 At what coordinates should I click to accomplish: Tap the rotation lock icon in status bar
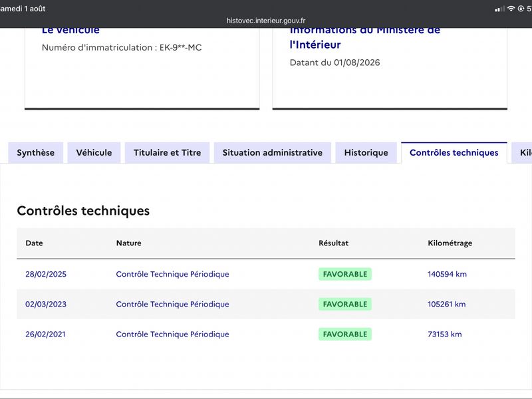[x=521, y=9]
